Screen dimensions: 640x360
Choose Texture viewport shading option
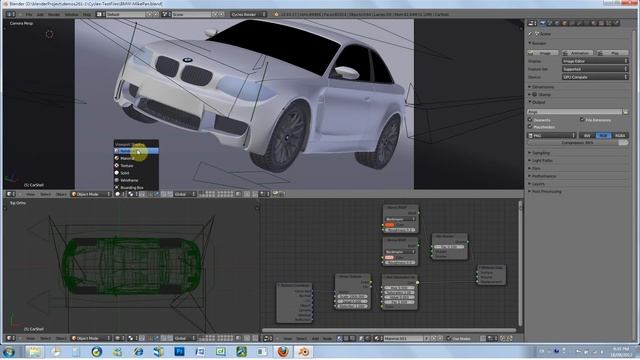tap(136, 166)
